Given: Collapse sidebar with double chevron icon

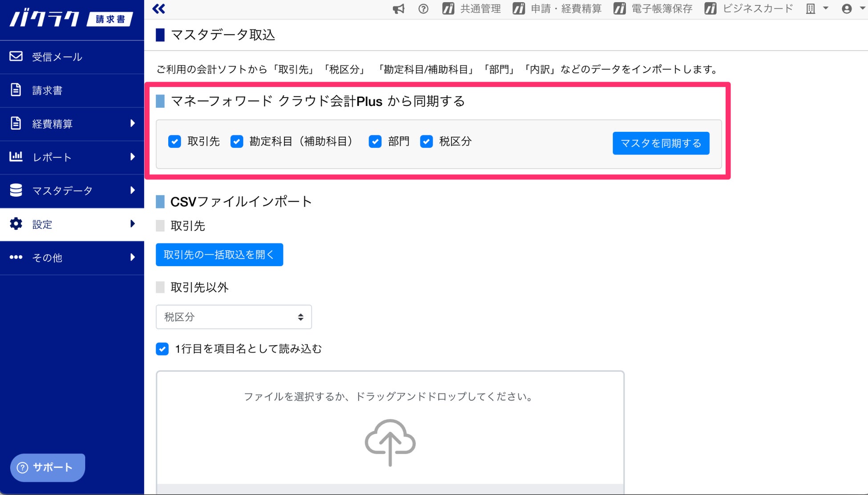Looking at the screenshot, I should pos(159,9).
